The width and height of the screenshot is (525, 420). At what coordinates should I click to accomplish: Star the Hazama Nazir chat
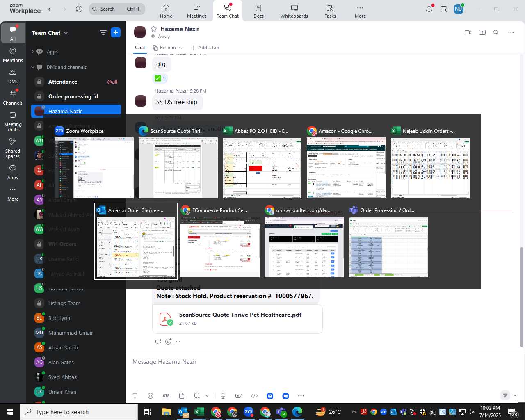coord(154,29)
